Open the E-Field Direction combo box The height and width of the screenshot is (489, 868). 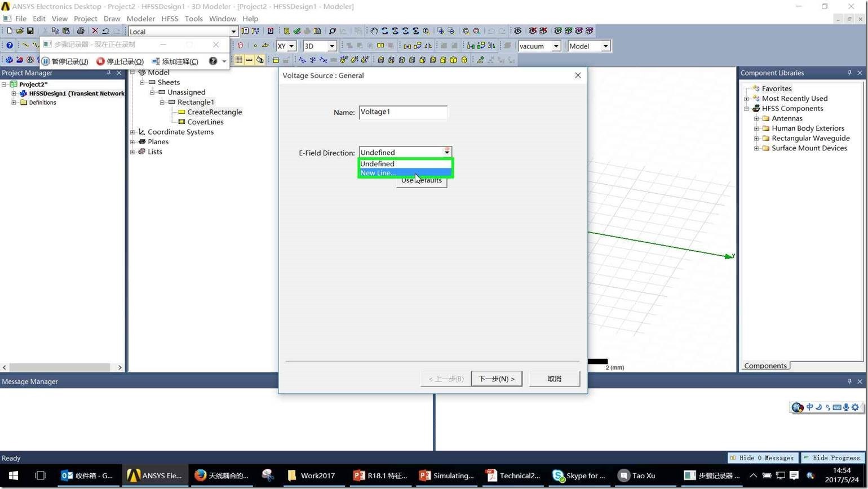pos(405,152)
